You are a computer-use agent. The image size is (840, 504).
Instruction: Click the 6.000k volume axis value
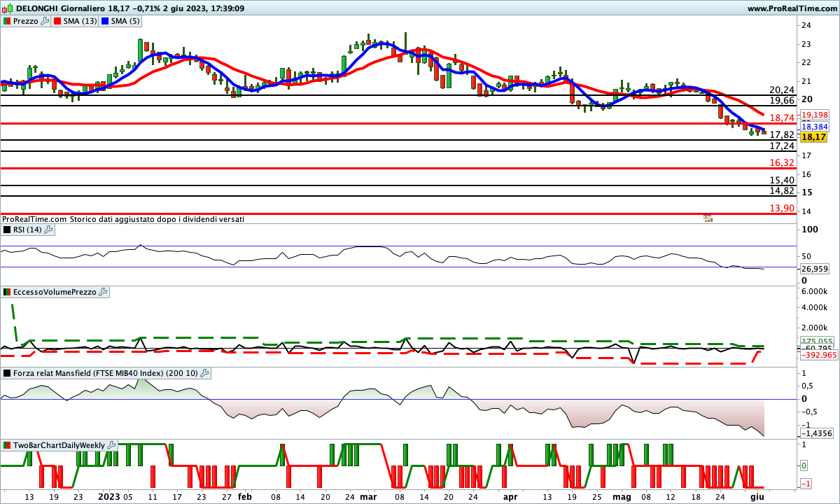[815, 291]
